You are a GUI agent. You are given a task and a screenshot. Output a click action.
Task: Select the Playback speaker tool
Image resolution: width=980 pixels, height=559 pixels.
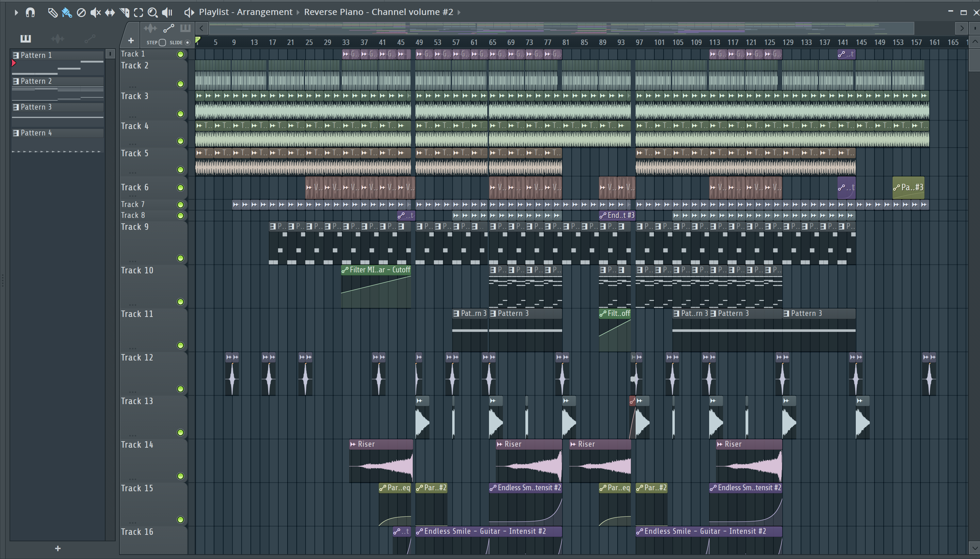[x=167, y=12]
